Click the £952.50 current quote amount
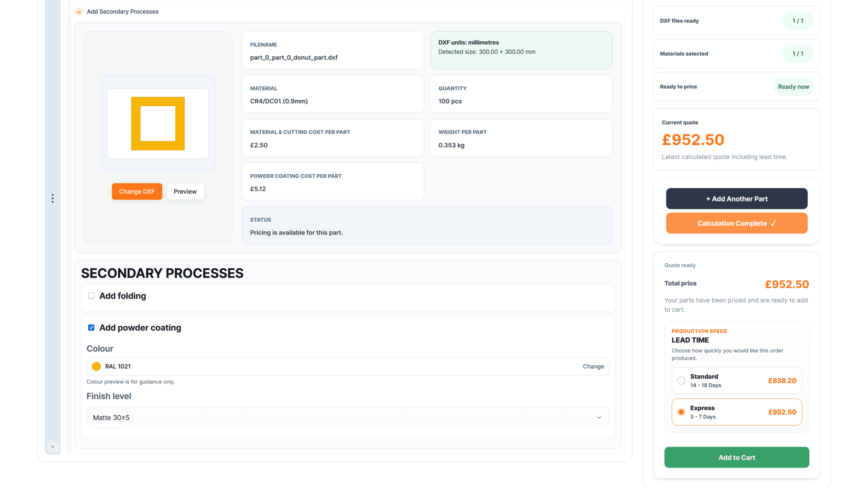The height and width of the screenshot is (500, 868). click(693, 140)
